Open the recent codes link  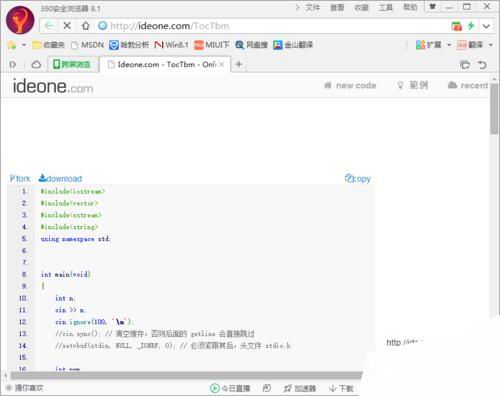point(468,85)
